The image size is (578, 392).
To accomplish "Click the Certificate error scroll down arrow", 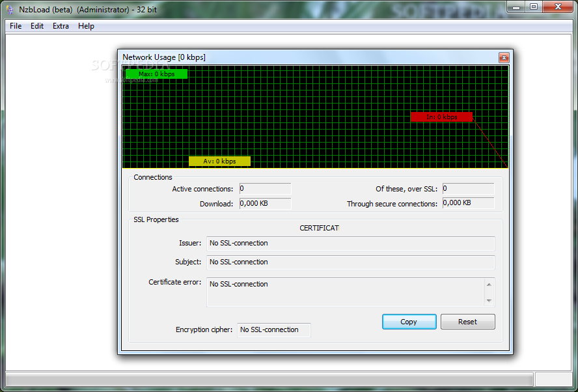I will (489, 301).
